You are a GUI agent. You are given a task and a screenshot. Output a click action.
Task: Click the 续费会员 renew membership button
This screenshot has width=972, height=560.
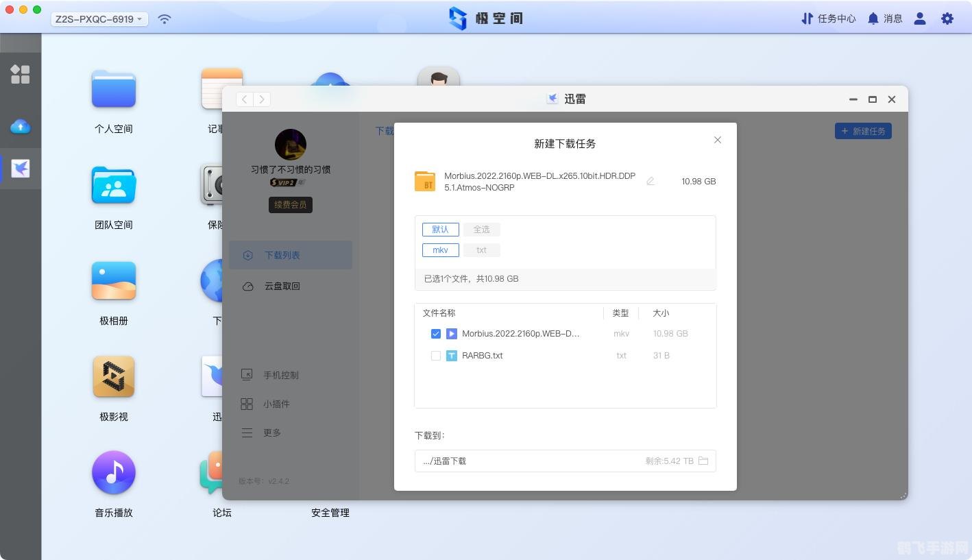point(290,204)
